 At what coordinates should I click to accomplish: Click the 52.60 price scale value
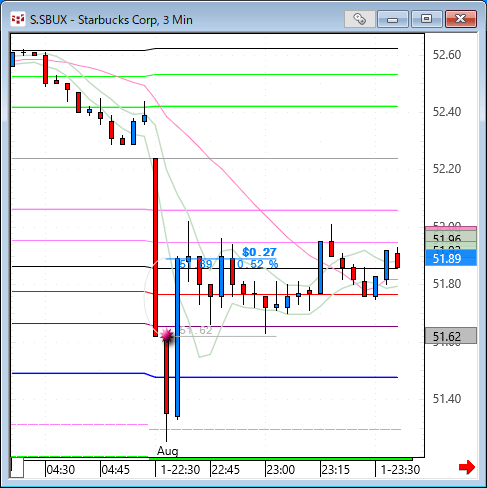pos(447,55)
